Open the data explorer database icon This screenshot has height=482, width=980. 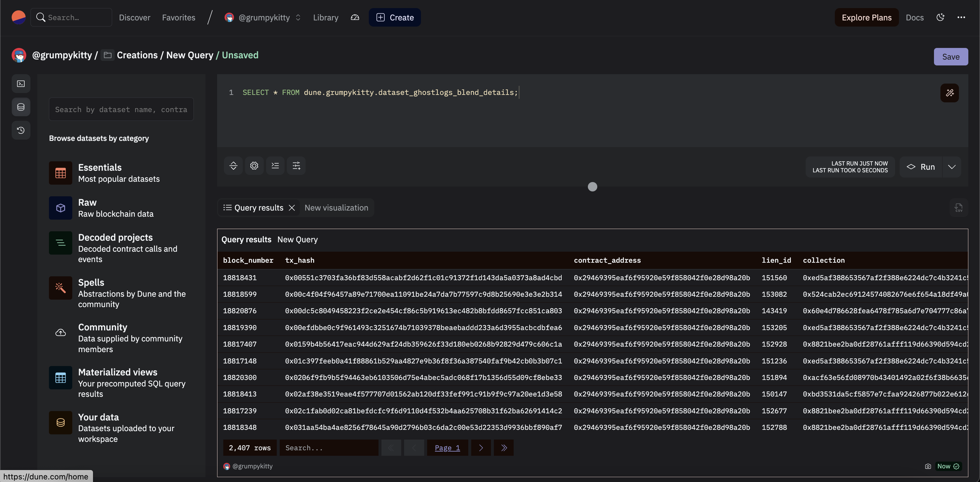21,107
